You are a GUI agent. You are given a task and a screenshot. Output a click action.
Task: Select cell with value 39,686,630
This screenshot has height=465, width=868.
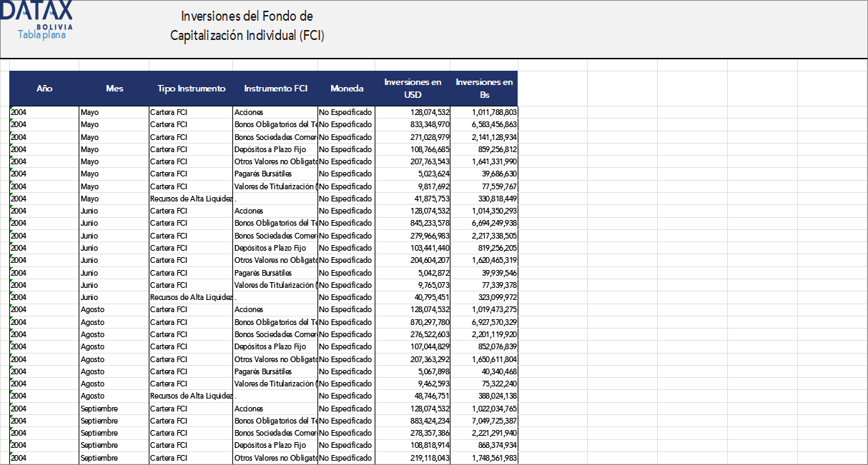(485, 174)
